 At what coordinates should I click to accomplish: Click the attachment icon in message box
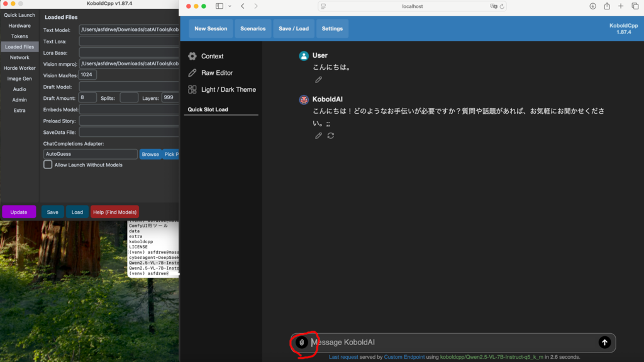point(302,343)
